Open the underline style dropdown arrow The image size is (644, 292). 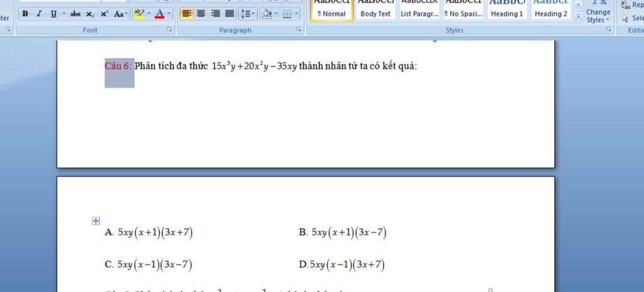pos(64,14)
